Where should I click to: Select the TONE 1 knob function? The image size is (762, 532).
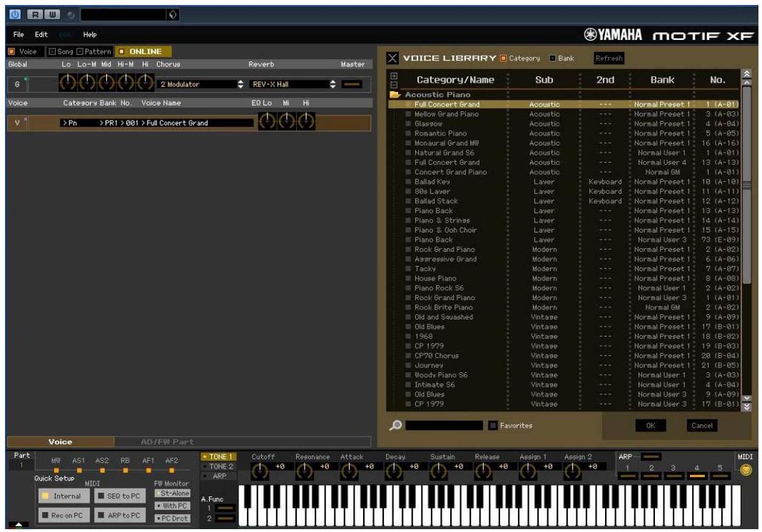[218, 456]
